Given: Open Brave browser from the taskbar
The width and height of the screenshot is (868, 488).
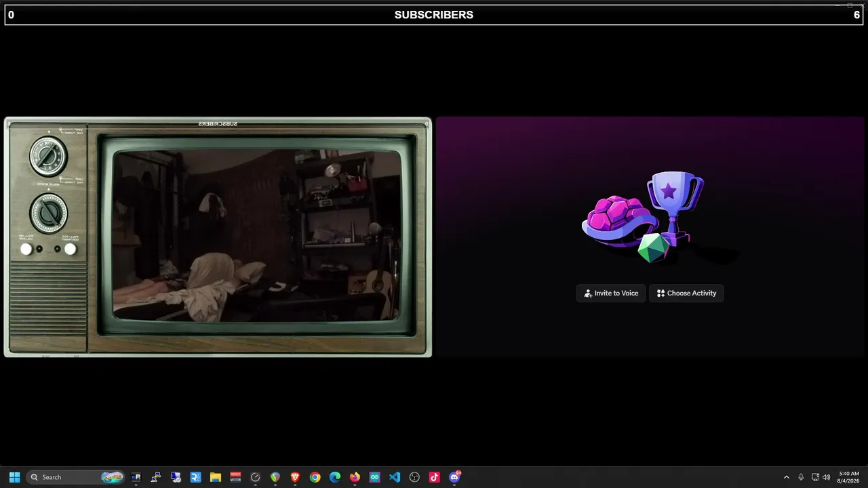Looking at the screenshot, I should click(295, 477).
